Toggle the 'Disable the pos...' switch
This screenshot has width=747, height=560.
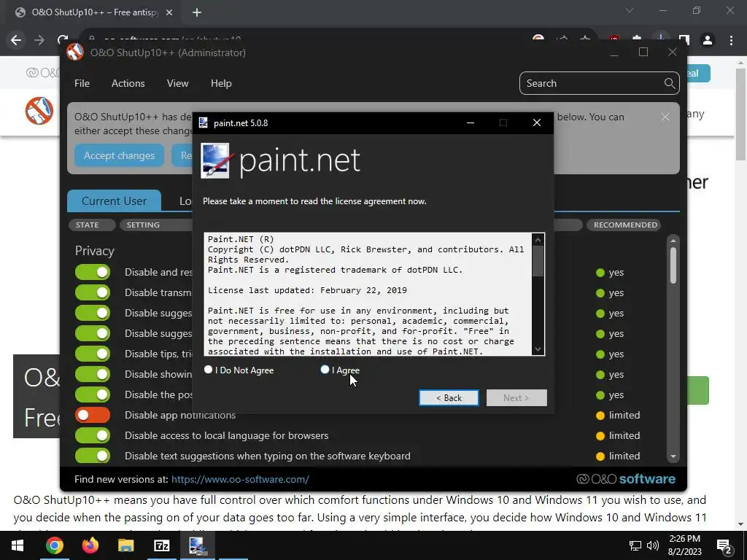[93, 394]
